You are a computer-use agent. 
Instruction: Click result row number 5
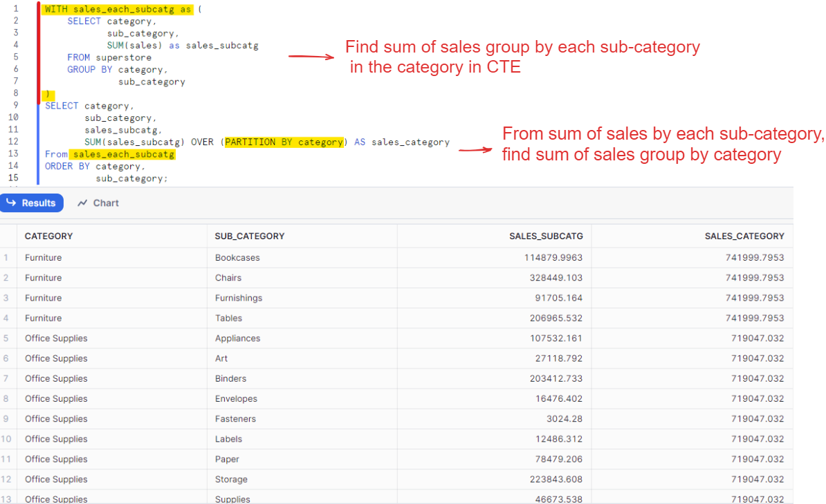pos(6,338)
